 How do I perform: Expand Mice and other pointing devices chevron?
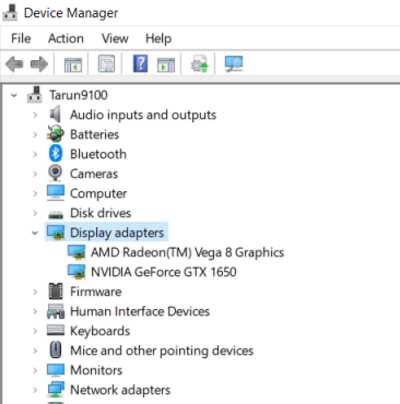pos(35,351)
